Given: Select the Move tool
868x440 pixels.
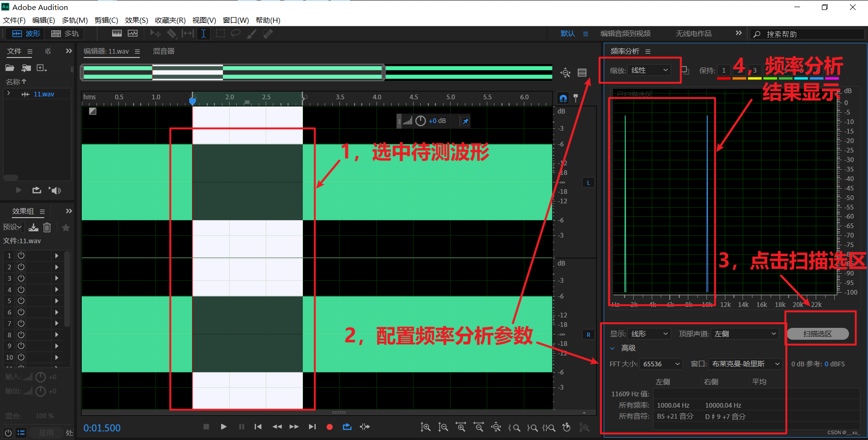Looking at the screenshot, I should pyautogui.click(x=155, y=34).
